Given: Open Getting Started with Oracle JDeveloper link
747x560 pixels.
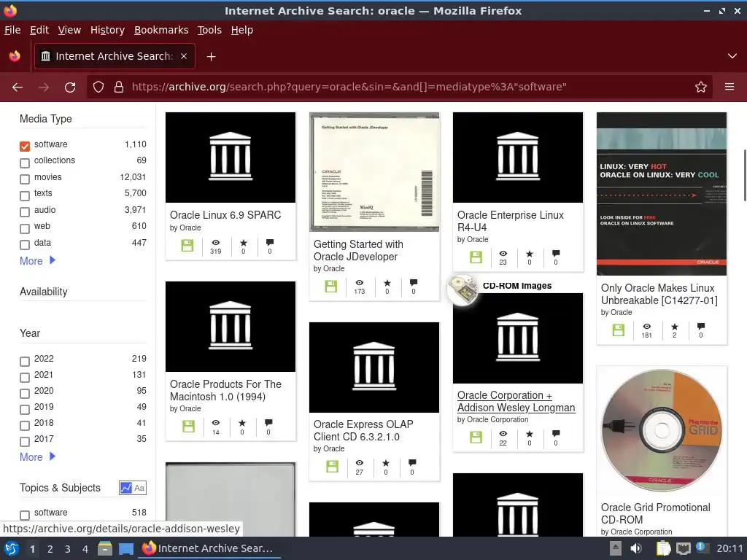Looking at the screenshot, I should (x=358, y=250).
